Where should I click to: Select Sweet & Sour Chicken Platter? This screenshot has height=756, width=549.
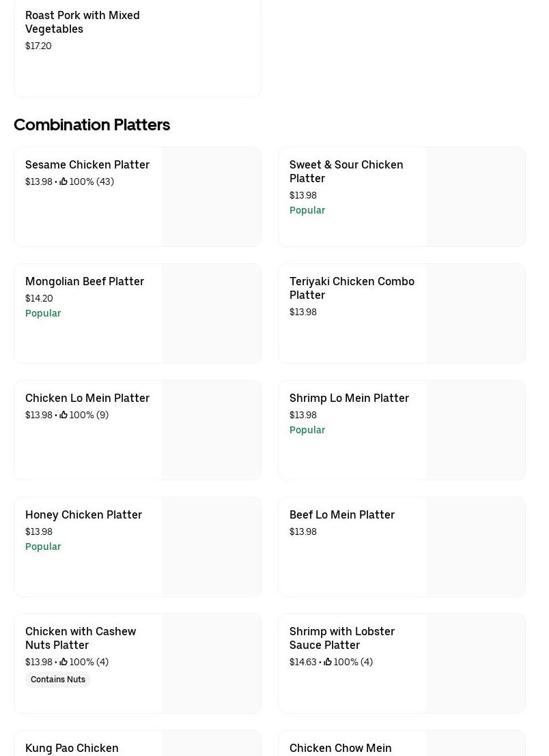coord(346,171)
